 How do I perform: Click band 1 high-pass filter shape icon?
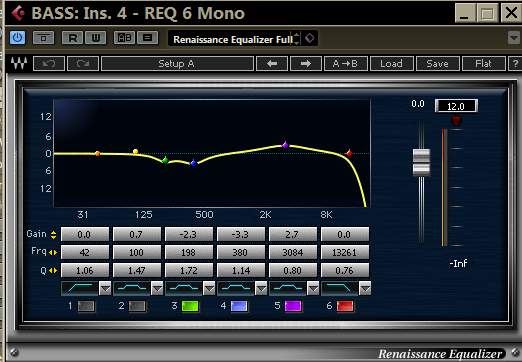[80, 288]
